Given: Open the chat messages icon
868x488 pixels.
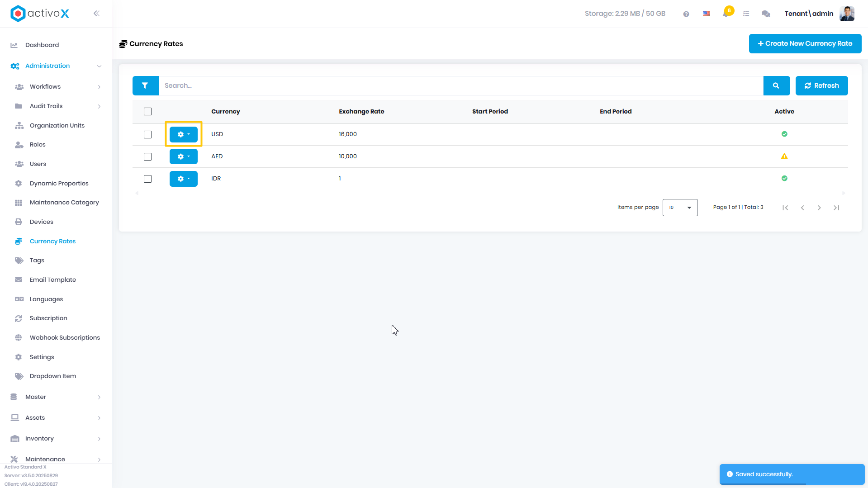Looking at the screenshot, I should point(766,14).
